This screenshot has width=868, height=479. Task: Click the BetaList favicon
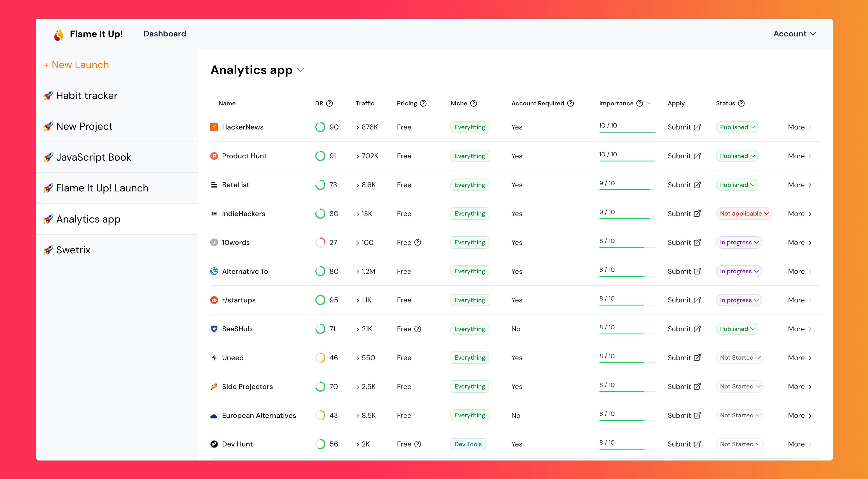214,185
